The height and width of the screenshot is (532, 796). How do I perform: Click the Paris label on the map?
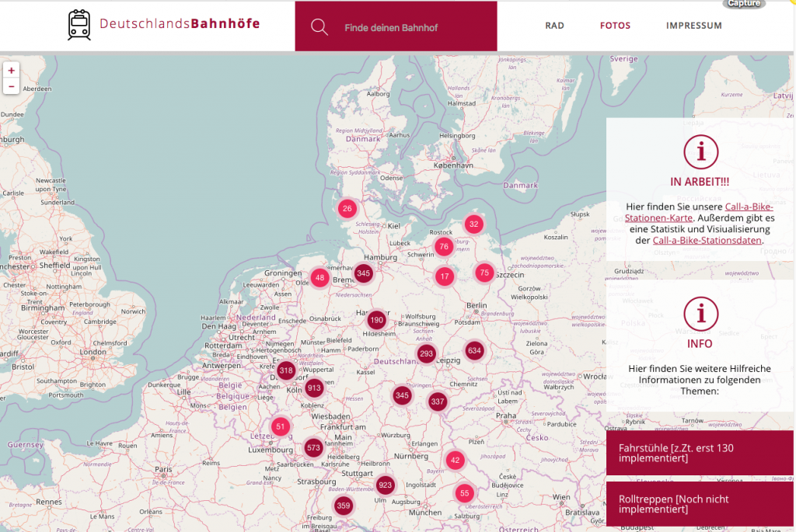point(163,469)
